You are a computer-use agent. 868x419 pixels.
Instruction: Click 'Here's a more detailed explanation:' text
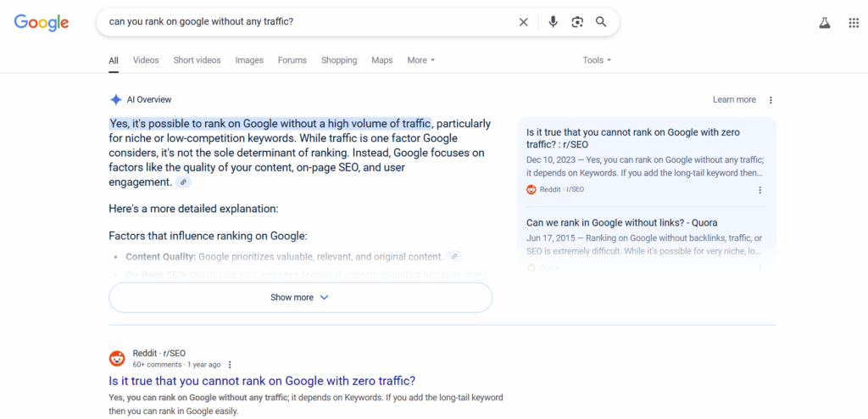tap(194, 209)
